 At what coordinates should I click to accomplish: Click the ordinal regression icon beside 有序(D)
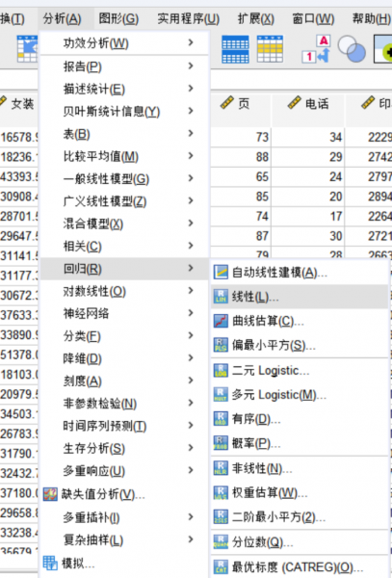click(x=221, y=419)
